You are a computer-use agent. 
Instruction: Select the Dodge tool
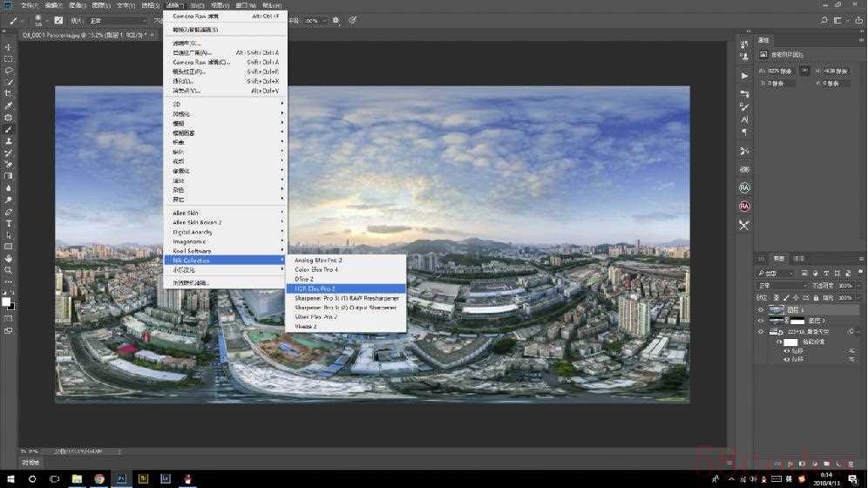[9, 200]
